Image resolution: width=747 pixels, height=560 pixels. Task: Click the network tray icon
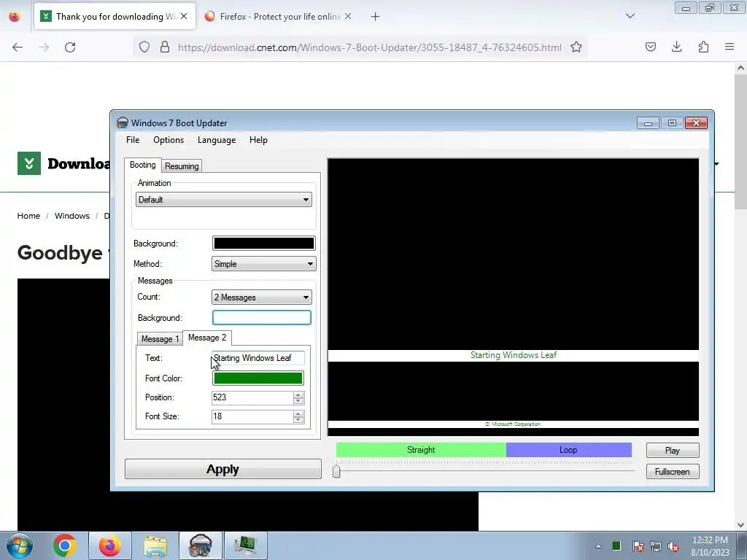[656, 546]
